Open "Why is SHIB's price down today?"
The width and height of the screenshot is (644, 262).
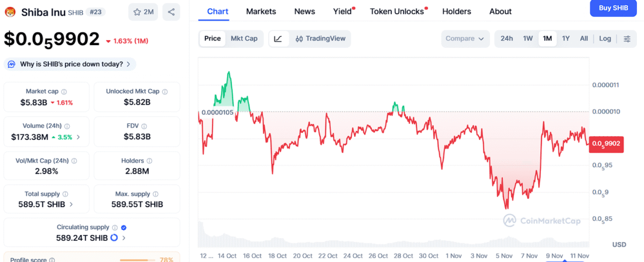[x=70, y=64]
